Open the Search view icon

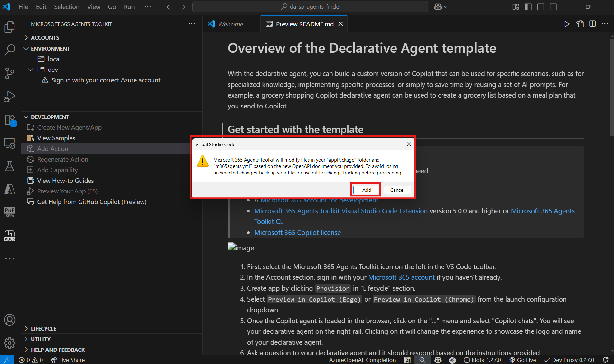pos(10,50)
